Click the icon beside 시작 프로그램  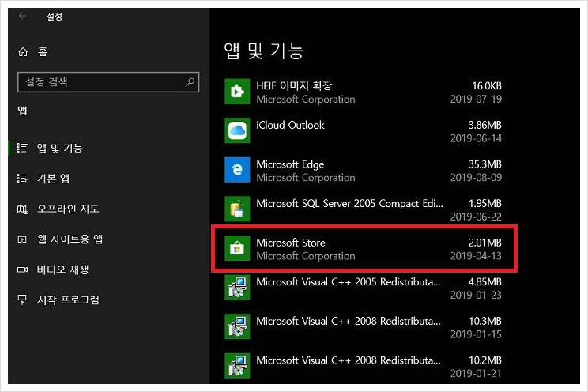(x=22, y=300)
